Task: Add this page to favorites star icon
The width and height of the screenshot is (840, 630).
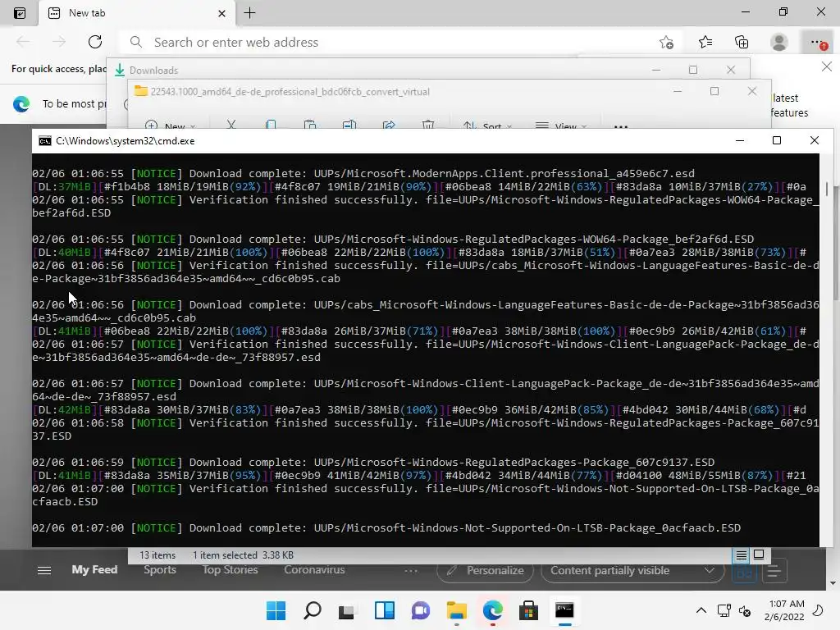Action: click(x=666, y=43)
